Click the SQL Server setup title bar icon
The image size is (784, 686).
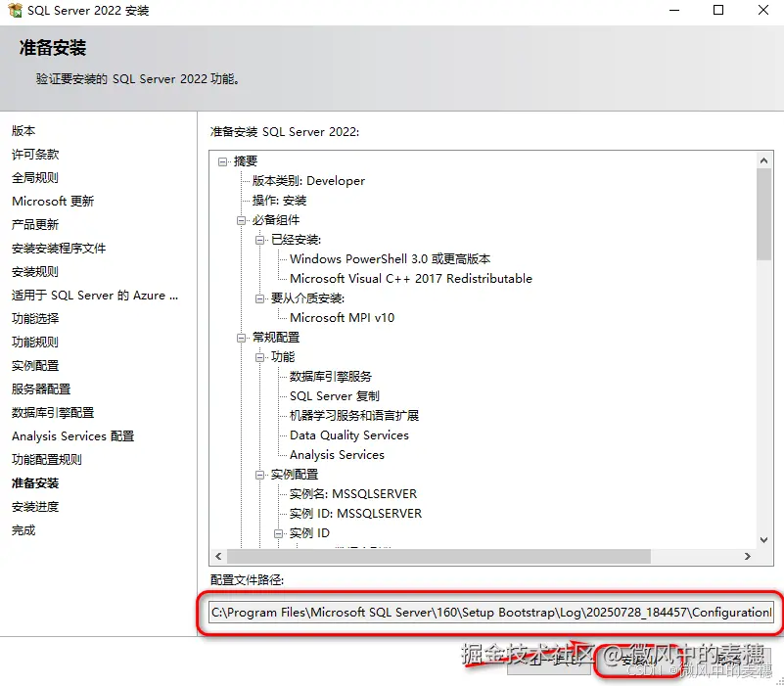click(x=15, y=10)
